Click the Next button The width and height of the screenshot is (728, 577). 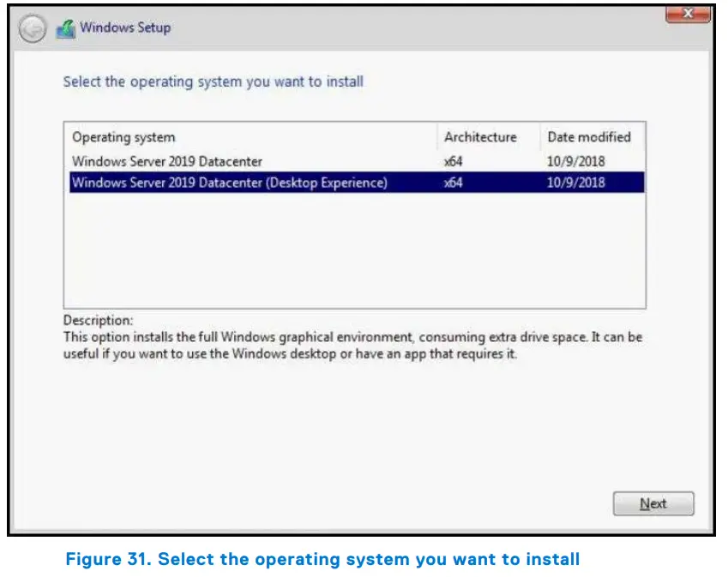click(x=653, y=503)
